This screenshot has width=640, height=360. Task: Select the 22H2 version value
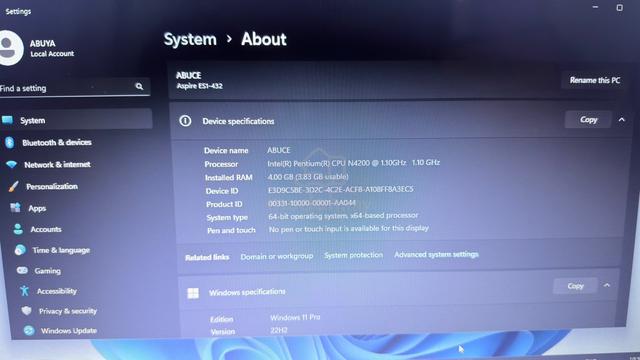click(x=279, y=330)
